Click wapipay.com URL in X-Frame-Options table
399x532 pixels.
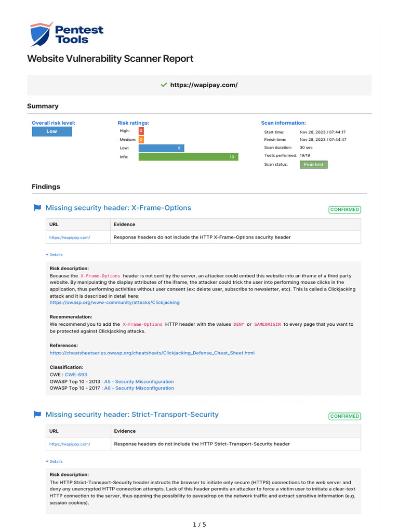coord(70,237)
